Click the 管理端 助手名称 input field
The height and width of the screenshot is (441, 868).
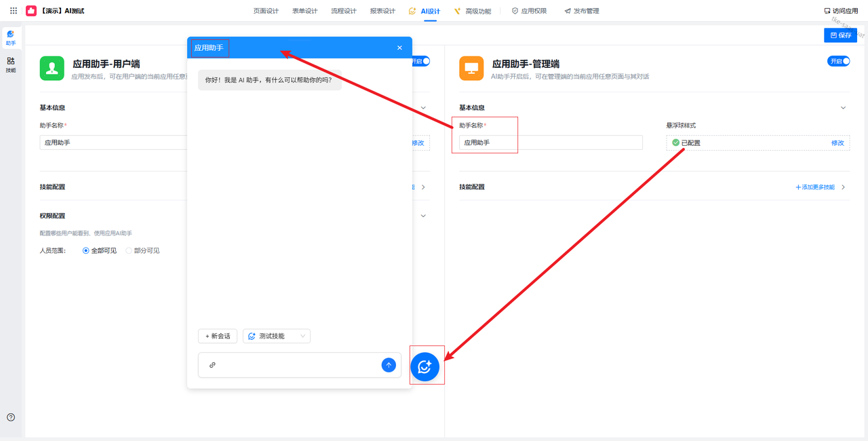[551, 142]
